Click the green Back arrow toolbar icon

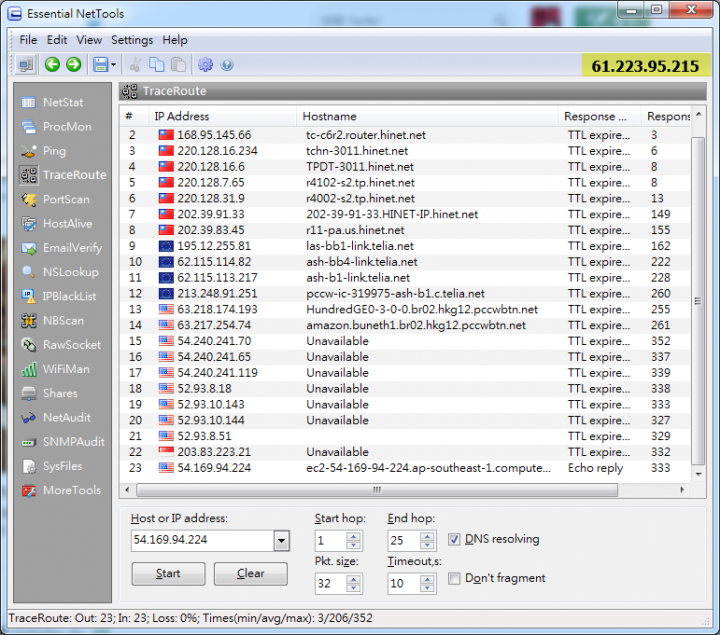52,64
